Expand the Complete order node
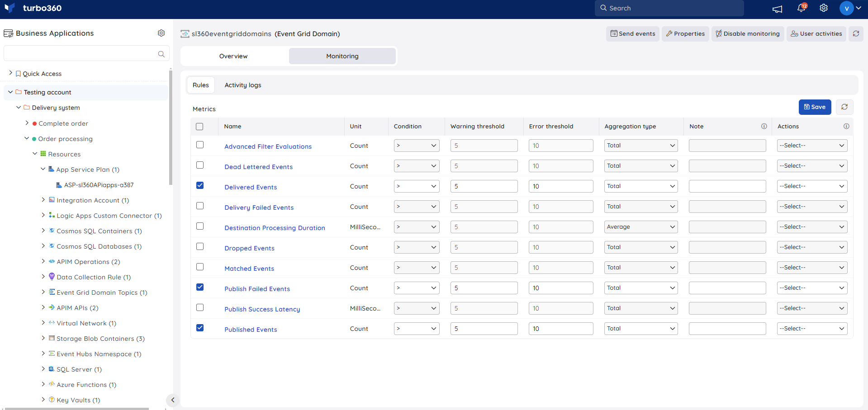Image resolution: width=868 pixels, height=410 pixels. pos(27,123)
